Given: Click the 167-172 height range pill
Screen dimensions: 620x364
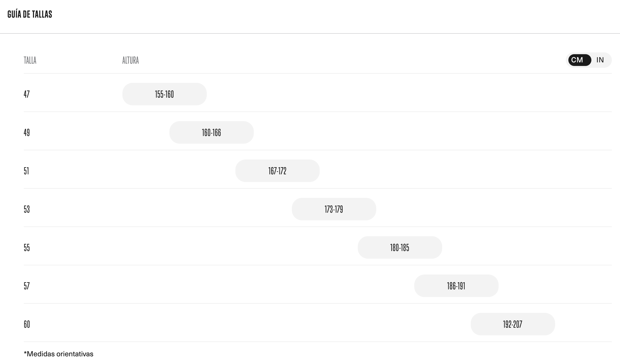Looking at the screenshot, I should pyautogui.click(x=277, y=171).
